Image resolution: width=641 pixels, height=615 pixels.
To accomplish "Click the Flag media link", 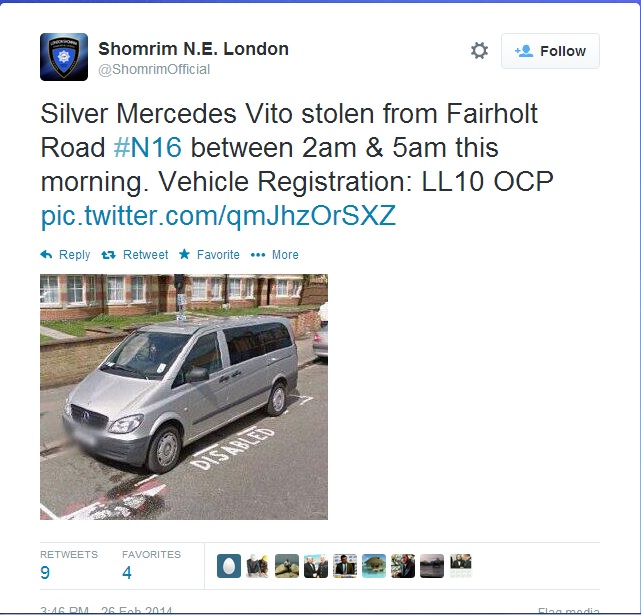I will [569, 611].
